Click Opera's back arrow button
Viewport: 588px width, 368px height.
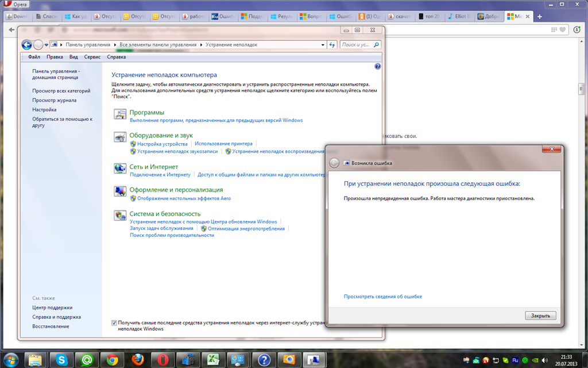[11, 30]
